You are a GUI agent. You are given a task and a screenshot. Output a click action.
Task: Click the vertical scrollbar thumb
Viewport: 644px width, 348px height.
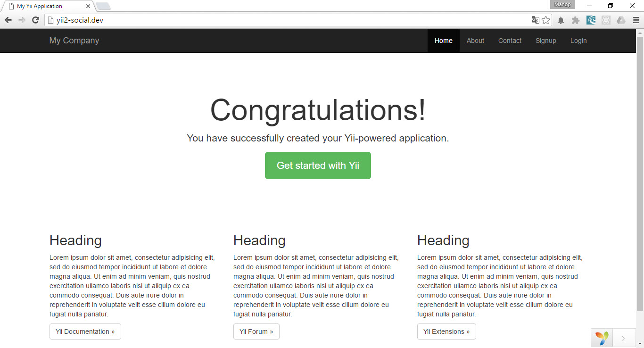pyautogui.click(x=640, y=174)
